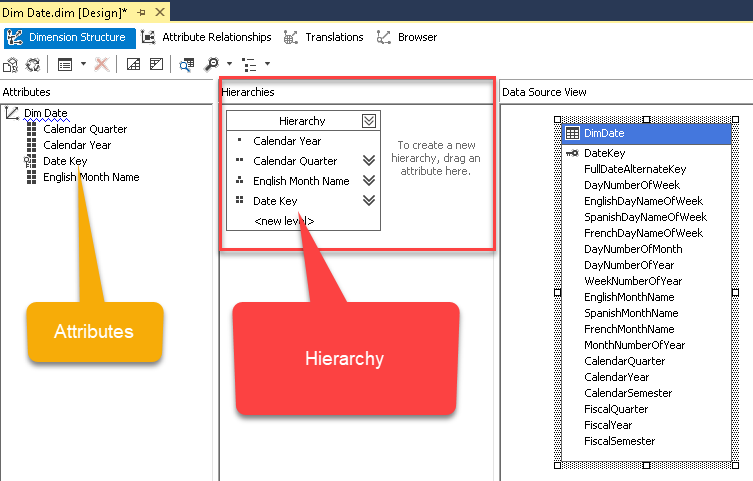
Task: Open the Zoom dropdown arrow
Action: point(229,64)
